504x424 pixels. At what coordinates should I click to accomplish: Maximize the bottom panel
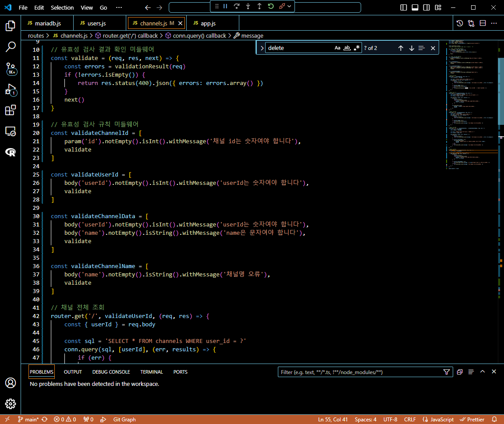pyautogui.click(x=483, y=371)
